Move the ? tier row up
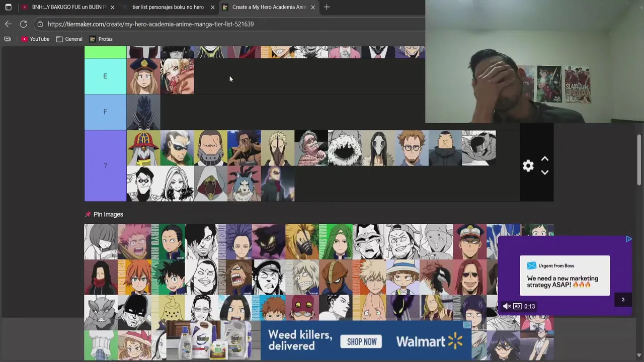This screenshot has width=644, height=362. click(544, 159)
